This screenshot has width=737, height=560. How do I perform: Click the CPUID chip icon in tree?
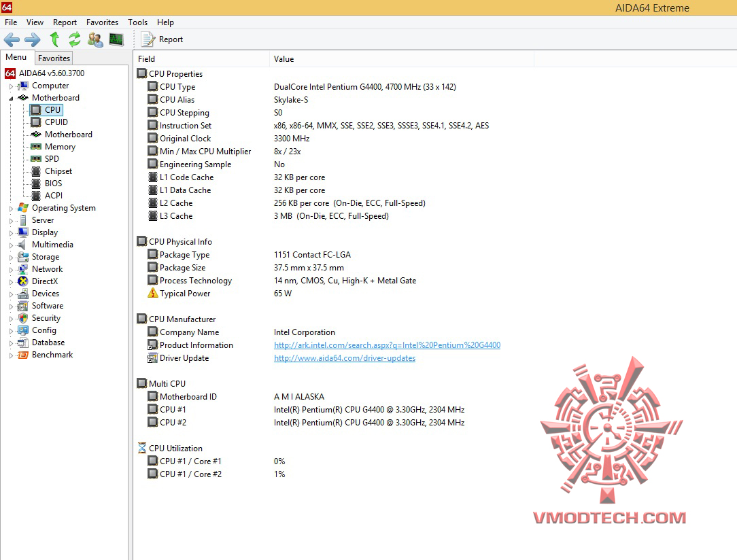click(36, 122)
